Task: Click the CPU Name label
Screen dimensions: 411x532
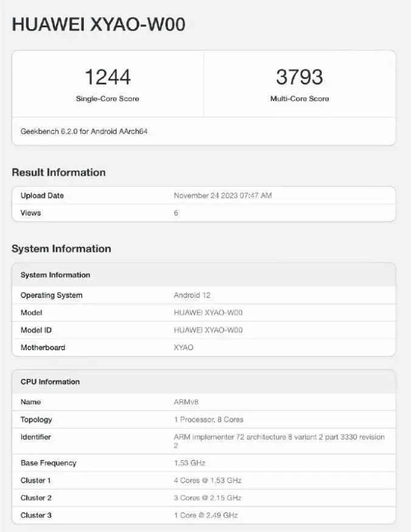Action: (30, 402)
